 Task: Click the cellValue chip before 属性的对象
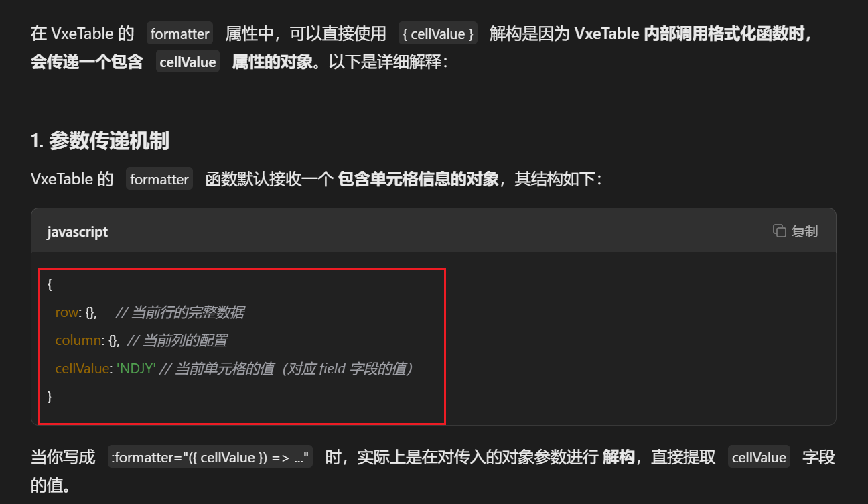click(x=188, y=62)
